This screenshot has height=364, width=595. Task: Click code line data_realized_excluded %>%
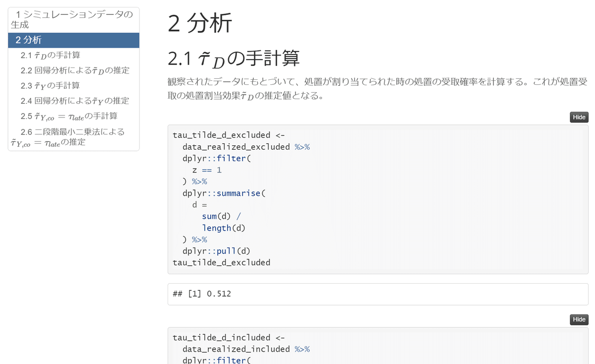pos(246,147)
